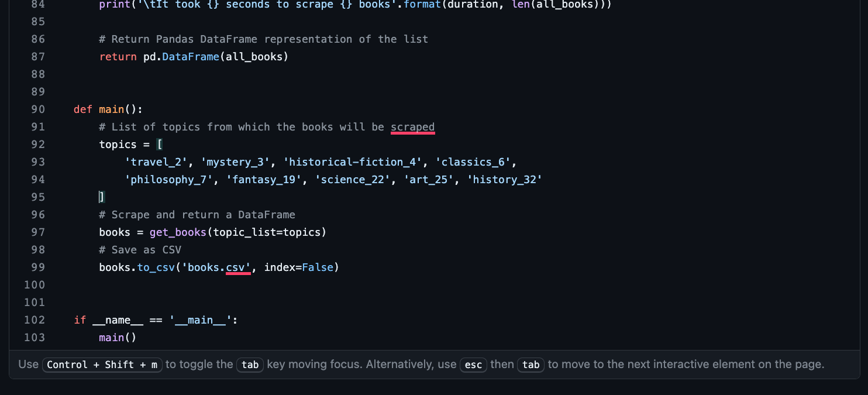Image resolution: width=868 pixels, height=395 pixels.
Task: Click the '__main__' string literal
Action: 201,320
